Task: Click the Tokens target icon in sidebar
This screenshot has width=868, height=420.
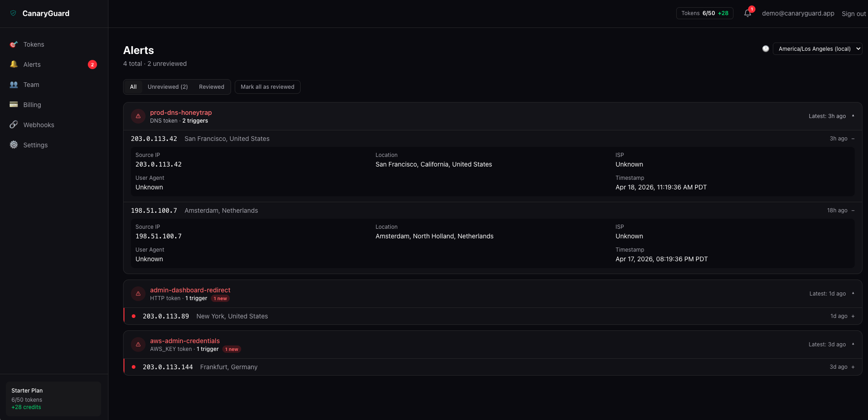Action: (14, 44)
